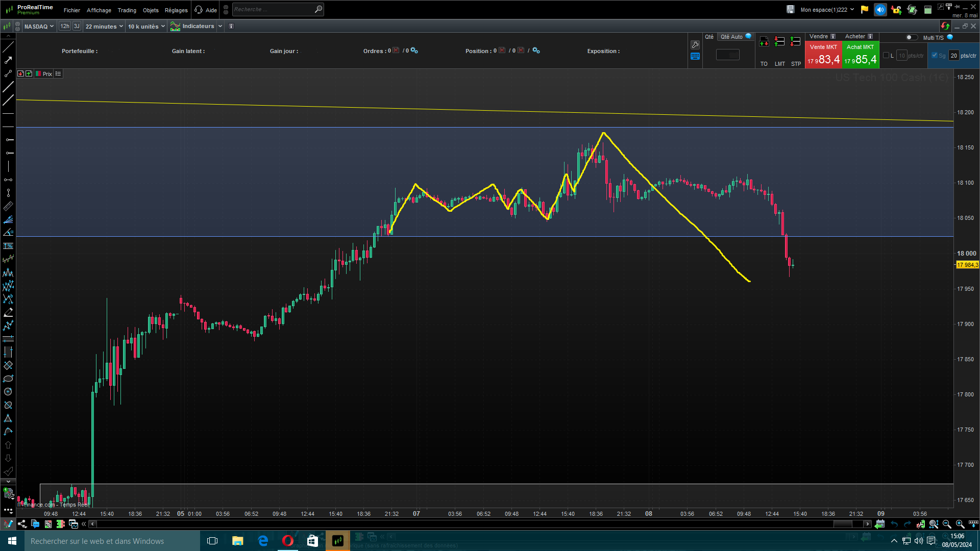Open the Trading menu
Screen dimensions: 980x551
[127, 10]
